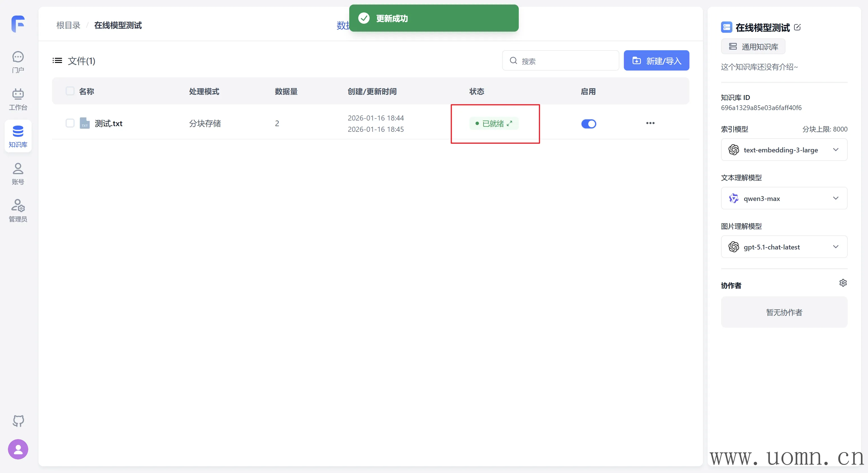868x473 pixels.
Task: Click the 已就绪 status tag
Action: [494, 124]
